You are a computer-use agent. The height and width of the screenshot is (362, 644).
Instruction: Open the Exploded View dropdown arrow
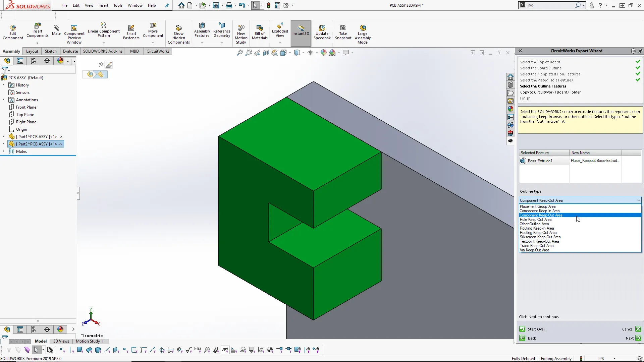(x=280, y=43)
